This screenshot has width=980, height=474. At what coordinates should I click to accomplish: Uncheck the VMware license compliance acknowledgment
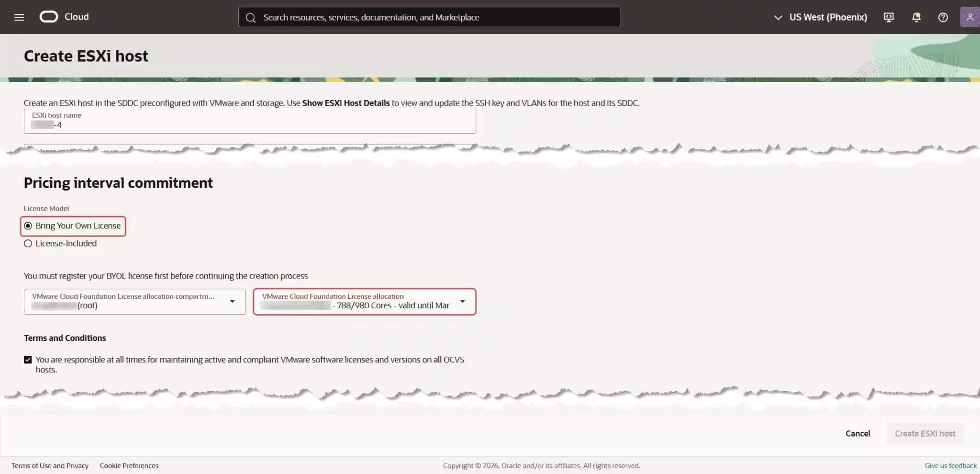tap(28, 360)
